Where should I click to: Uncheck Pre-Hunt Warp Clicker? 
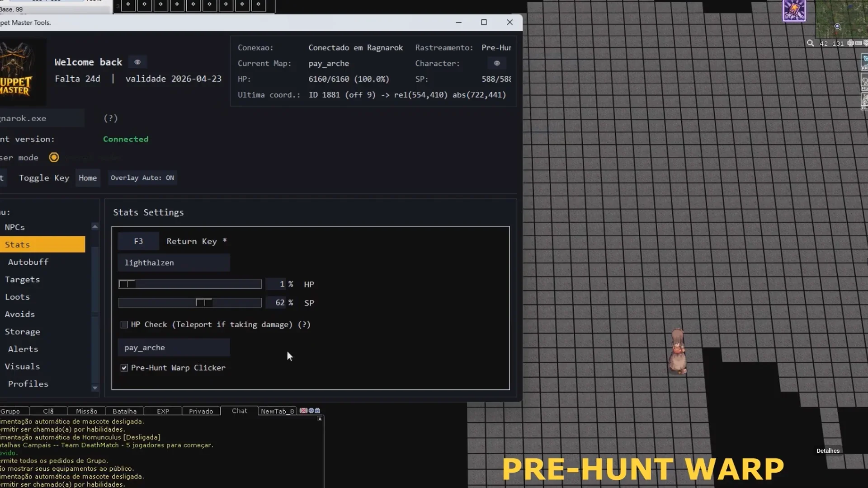(x=124, y=368)
